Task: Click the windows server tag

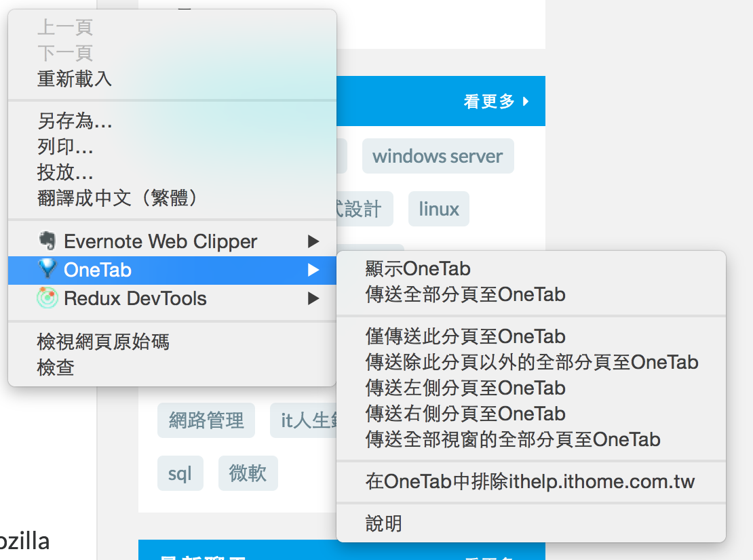Action: tap(438, 156)
